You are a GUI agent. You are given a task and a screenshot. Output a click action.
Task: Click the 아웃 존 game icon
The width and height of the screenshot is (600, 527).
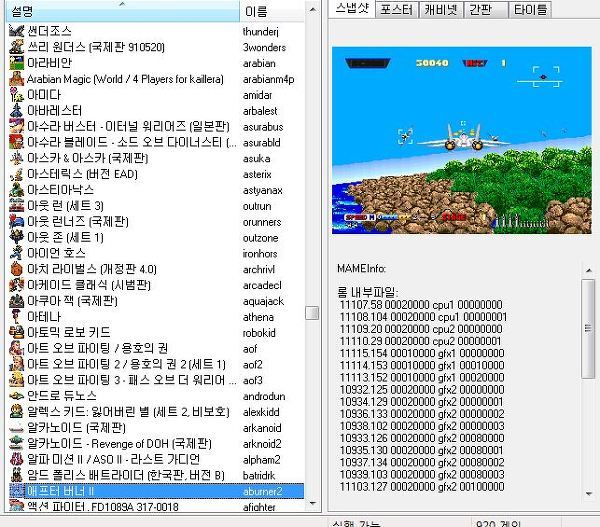(16, 238)
